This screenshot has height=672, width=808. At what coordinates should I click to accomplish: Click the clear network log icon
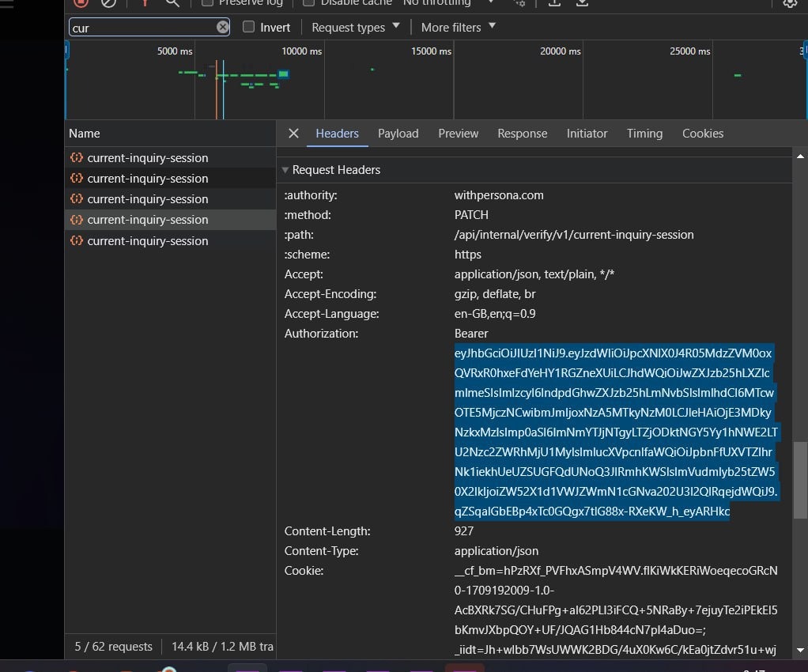point(108,2)
